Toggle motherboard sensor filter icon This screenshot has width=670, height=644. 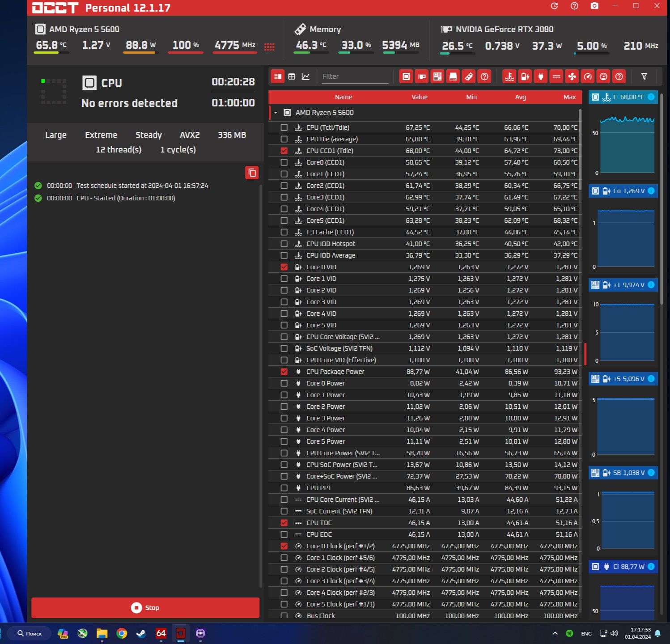click(437, 76)
